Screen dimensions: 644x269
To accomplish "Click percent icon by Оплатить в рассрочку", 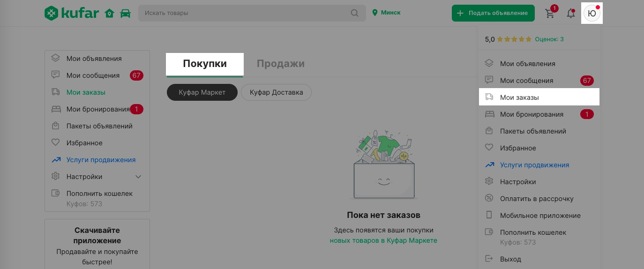I will pos(489,198).
